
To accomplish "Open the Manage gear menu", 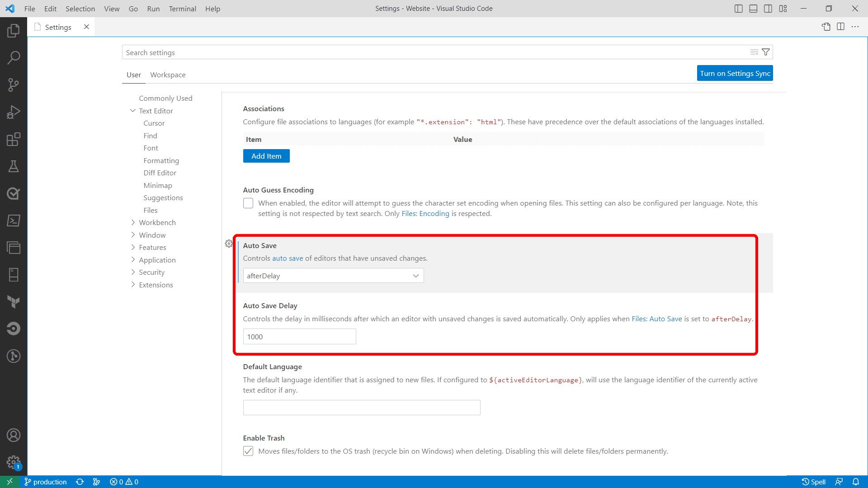I will click(14, 462).
